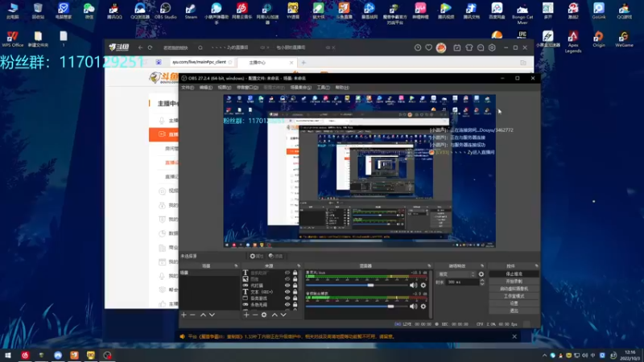This screenshot has height=362, width=644.
Task: Unlock the 永劫无间 source
Action: point(295,305)
